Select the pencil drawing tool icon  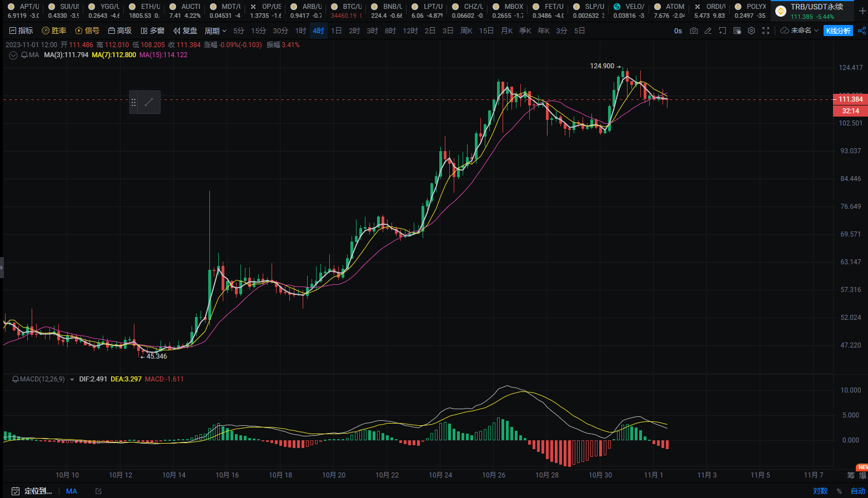point(708,31)
